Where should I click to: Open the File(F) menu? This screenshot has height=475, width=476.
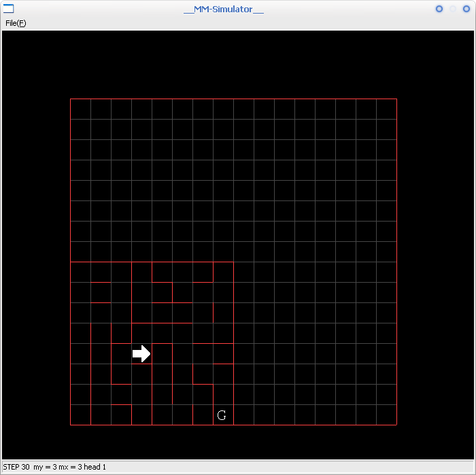(x=16, y=23)
